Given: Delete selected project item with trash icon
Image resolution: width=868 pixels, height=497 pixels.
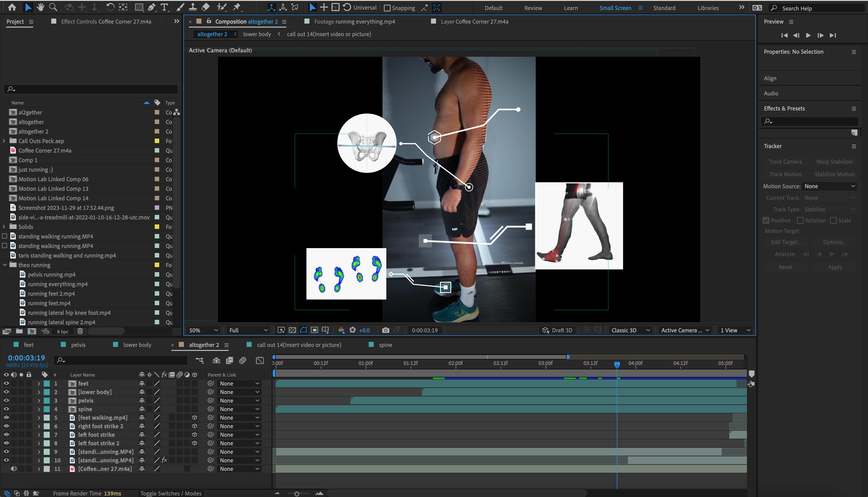Looking at the screenshot, I should coord(80,331).
